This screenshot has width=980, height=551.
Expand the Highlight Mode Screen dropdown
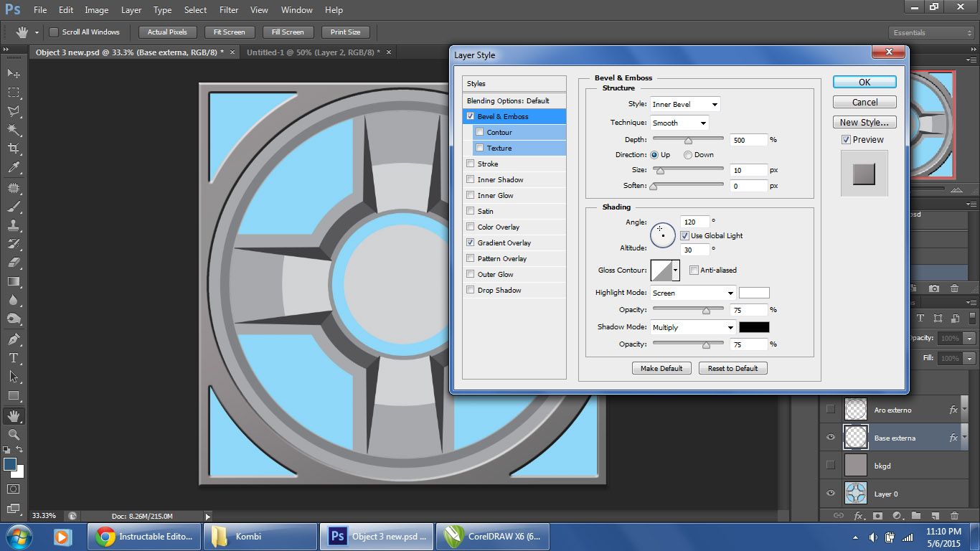point(693,293)
